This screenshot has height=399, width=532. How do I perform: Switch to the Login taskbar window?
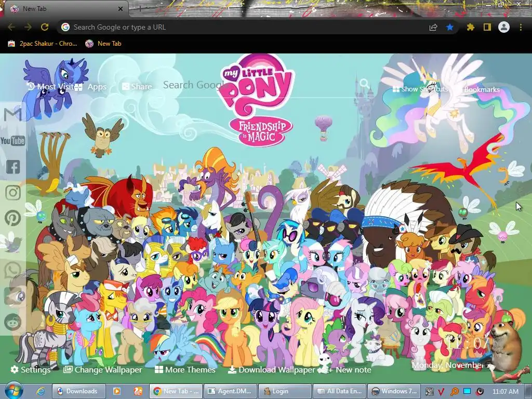[x=285, y=391]
